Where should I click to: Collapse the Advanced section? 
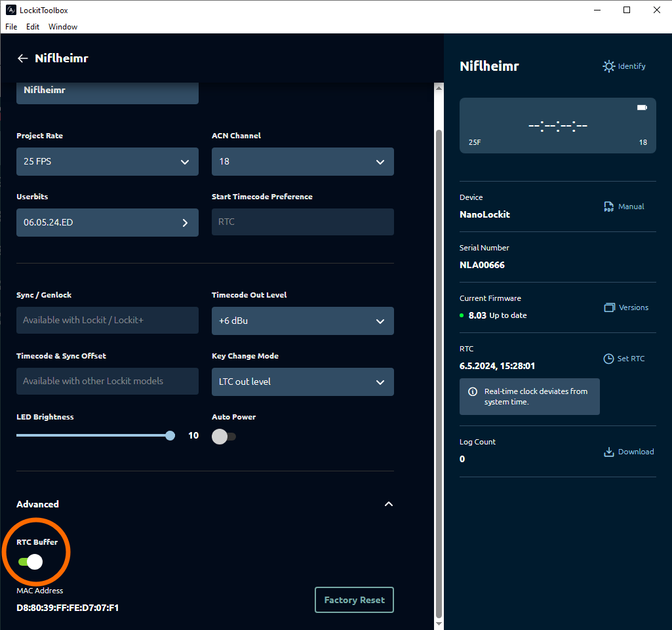point(388,504)
